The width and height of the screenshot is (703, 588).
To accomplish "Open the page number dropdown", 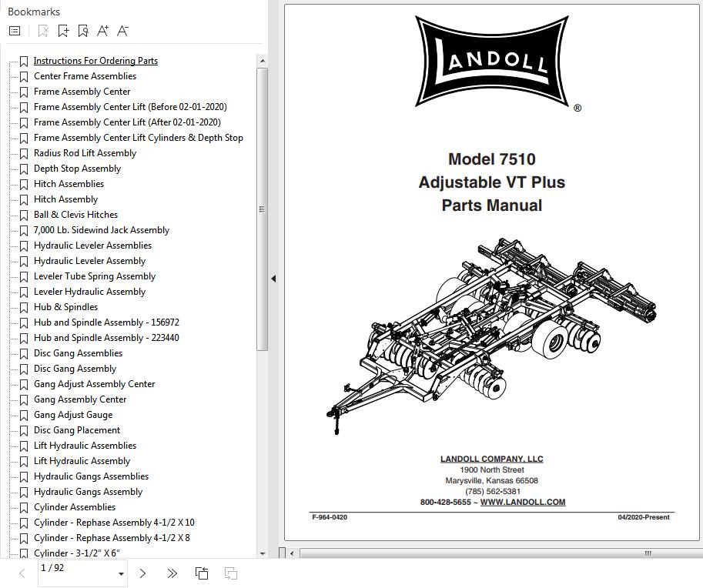I will click(121, 573).
